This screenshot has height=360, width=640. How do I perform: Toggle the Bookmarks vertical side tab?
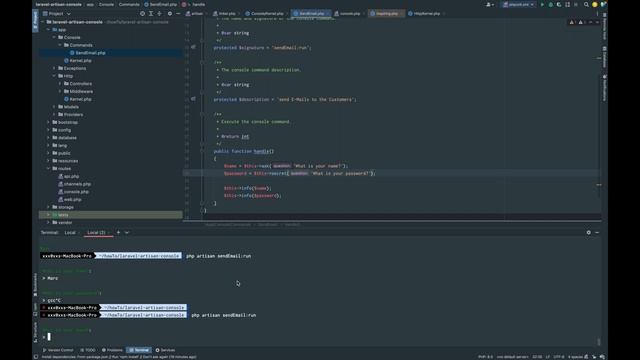tap(36, 284)
